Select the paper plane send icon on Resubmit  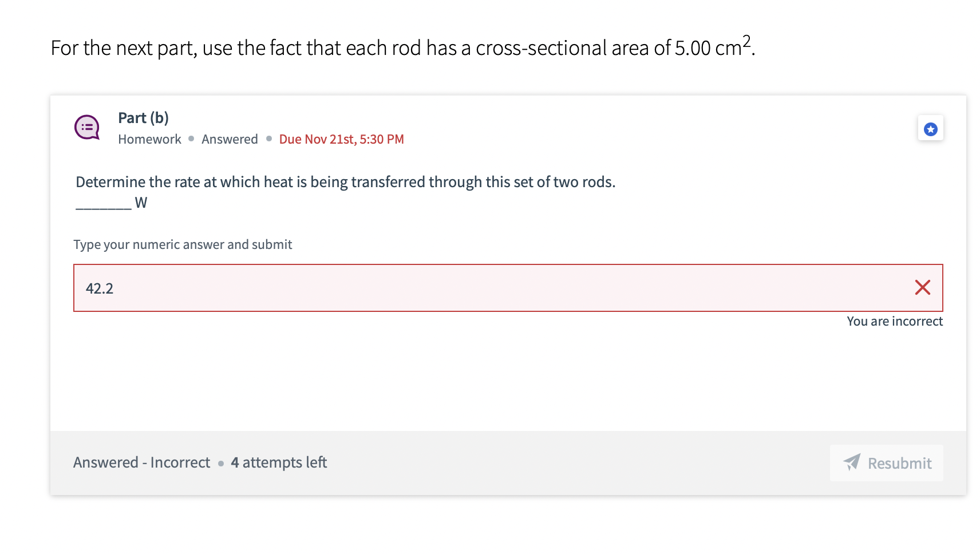point(852,463)
